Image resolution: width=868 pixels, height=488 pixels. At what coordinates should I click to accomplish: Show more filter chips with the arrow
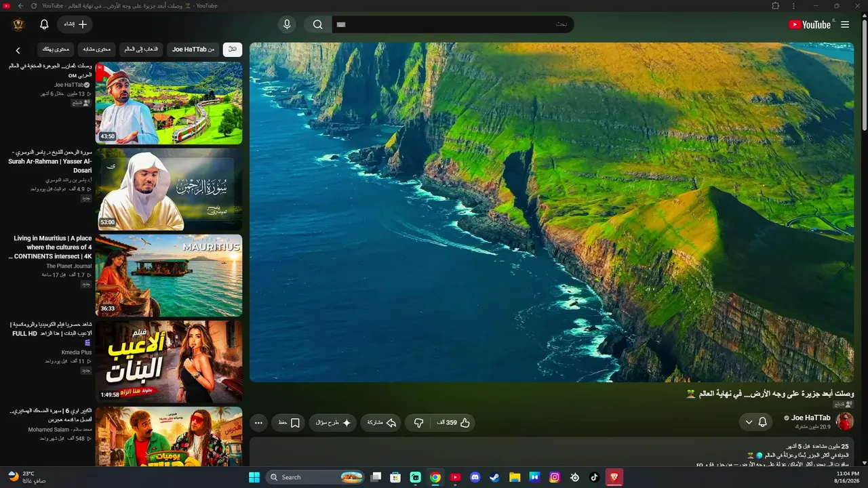tap(18, 50)
